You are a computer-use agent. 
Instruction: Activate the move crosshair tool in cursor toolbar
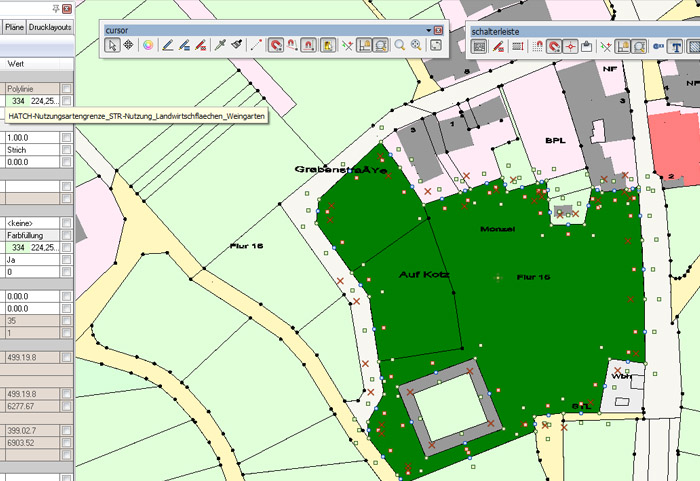(128, 45)
